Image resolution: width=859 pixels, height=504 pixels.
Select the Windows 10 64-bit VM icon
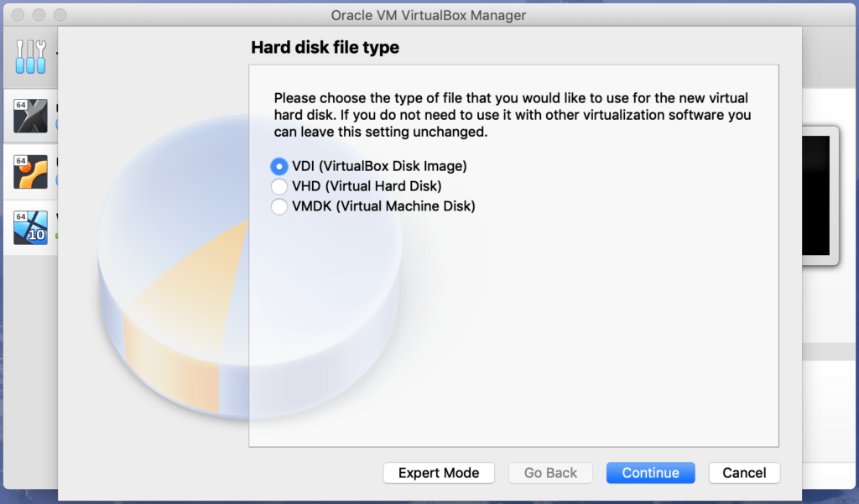click(x=31, y=228)
